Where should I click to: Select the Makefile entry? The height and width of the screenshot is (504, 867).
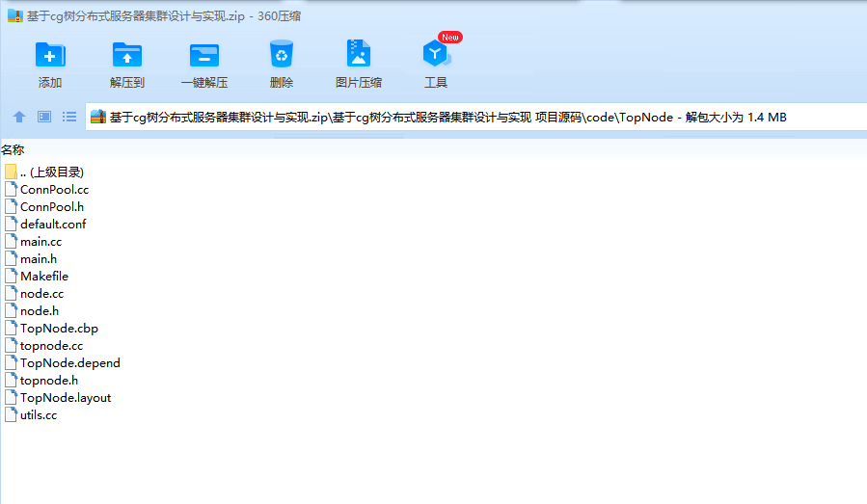(x=44, y=276)
